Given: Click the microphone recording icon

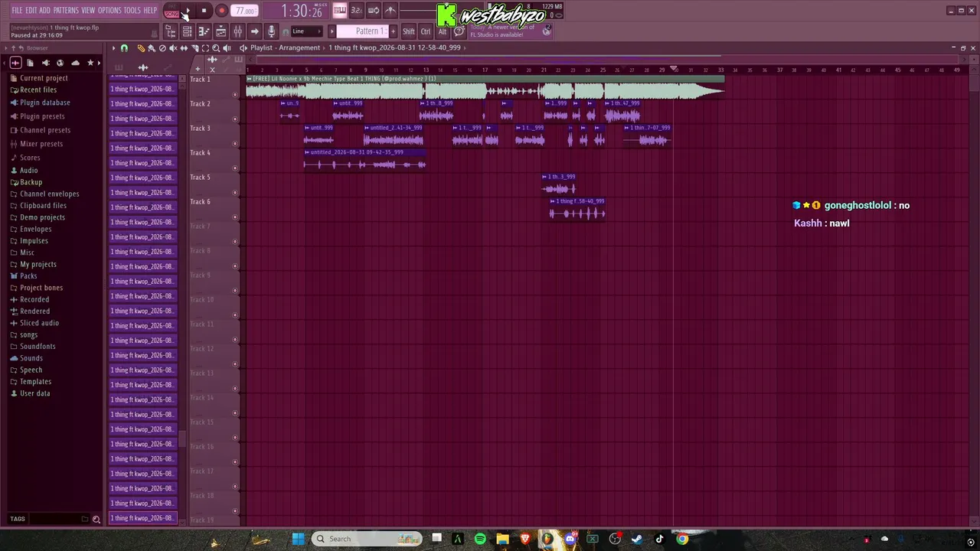Looking at the screenshot, I should coord(271,31).
